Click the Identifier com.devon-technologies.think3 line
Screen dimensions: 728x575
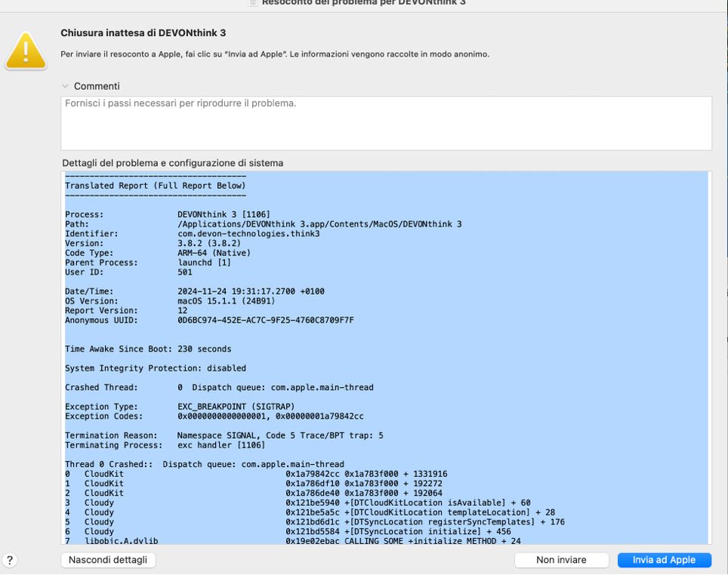tap(193, 234)
